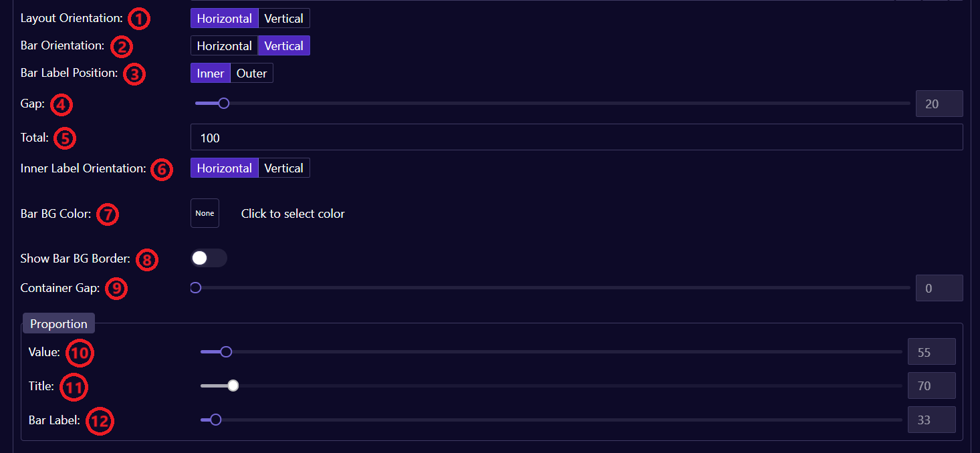Set Layout Orientation to Horizontal
The image size is (980, 453).
click(224, 19)
